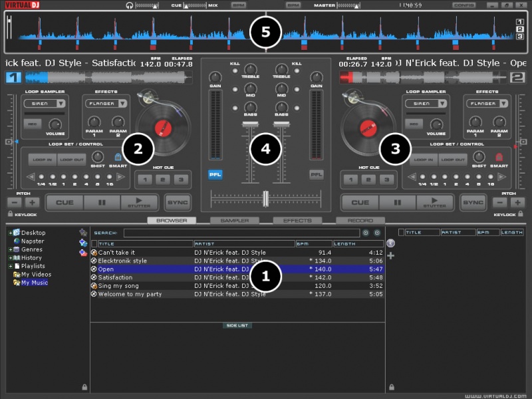
Task: Toggle the bass Kill button for deck 1
Action: coord(235,108)
